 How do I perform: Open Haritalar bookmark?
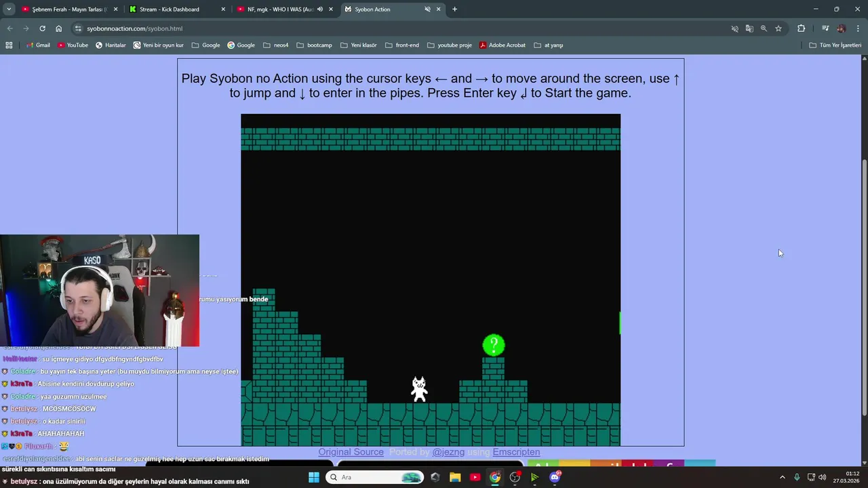[x=111, y=45]
